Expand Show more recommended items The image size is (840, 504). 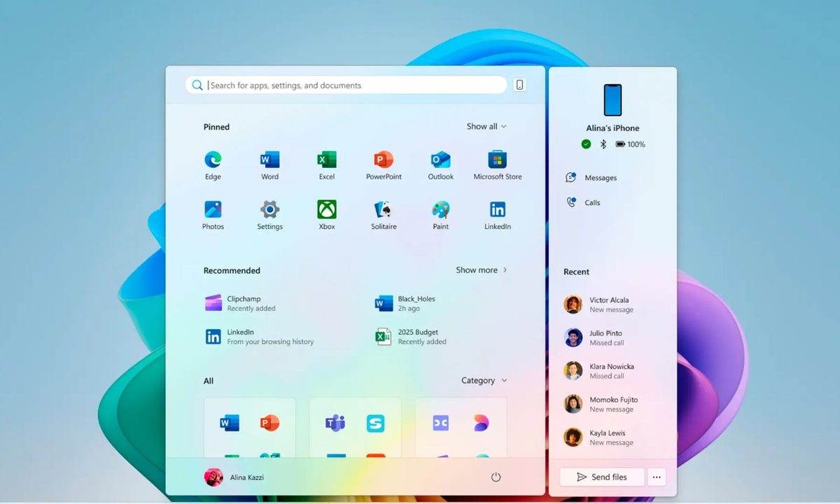(481, 270)
